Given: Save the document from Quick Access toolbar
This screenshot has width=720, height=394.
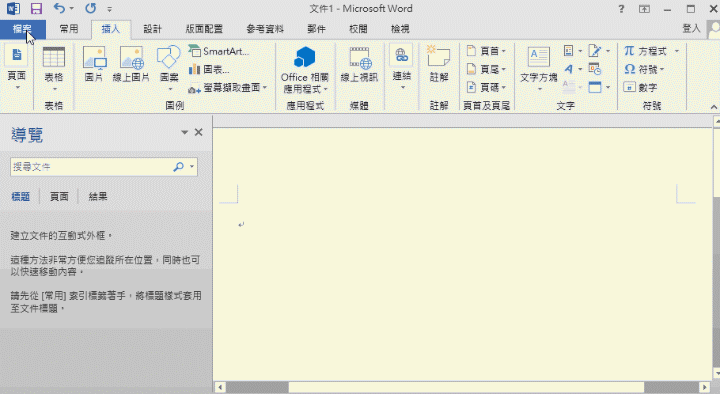Looking at the screenshot, I should pos(36,8).
